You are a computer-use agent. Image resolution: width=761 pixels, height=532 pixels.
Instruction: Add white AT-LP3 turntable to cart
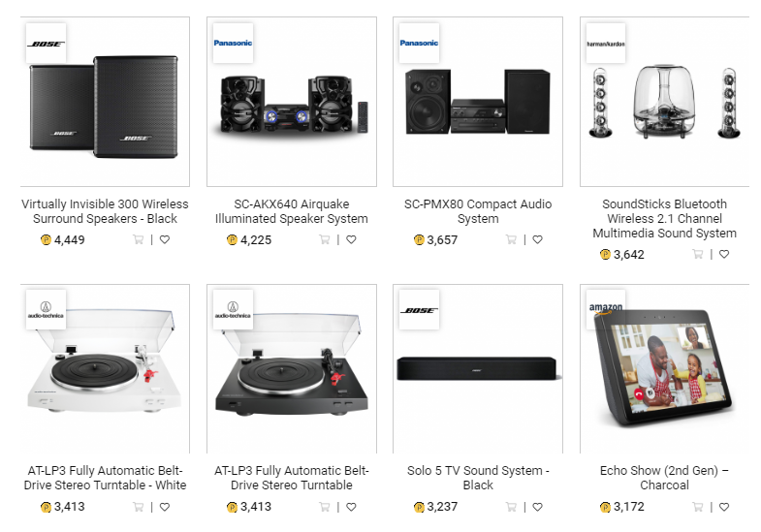[138, 506]
